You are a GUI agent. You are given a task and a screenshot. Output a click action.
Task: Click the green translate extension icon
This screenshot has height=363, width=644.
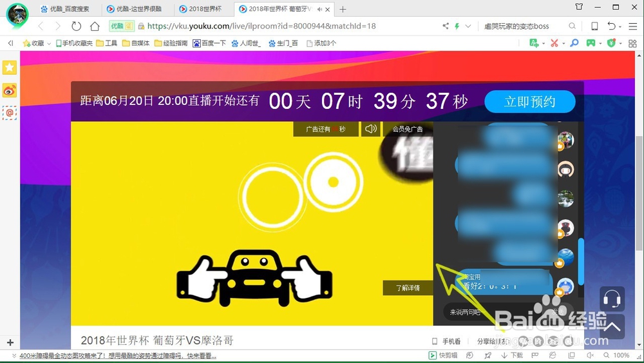click(534, 43)
